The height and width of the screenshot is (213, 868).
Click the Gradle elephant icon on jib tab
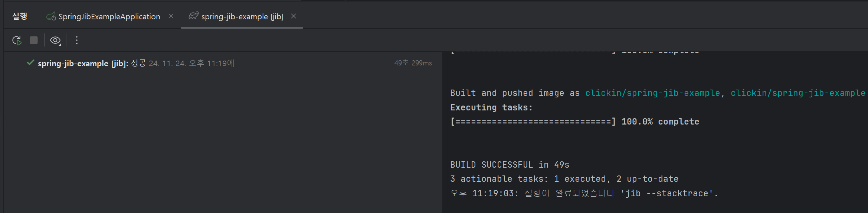[193, 16]
